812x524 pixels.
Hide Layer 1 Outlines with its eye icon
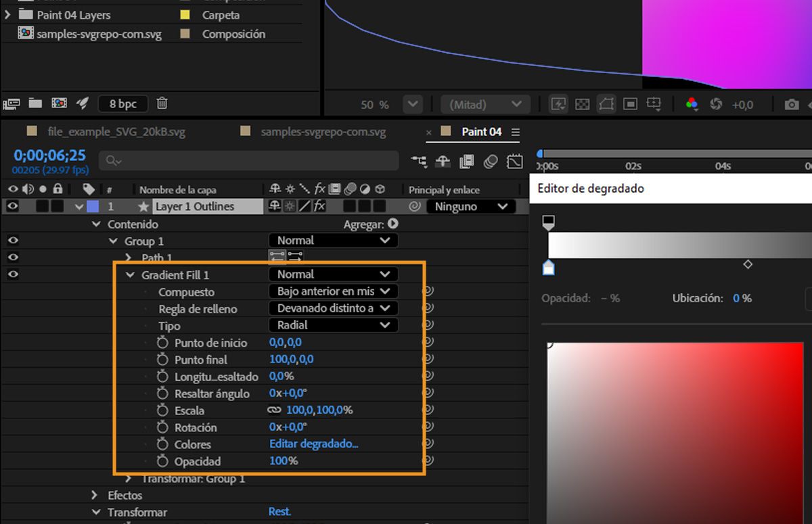pyautogui.click(x=13, y=206)
